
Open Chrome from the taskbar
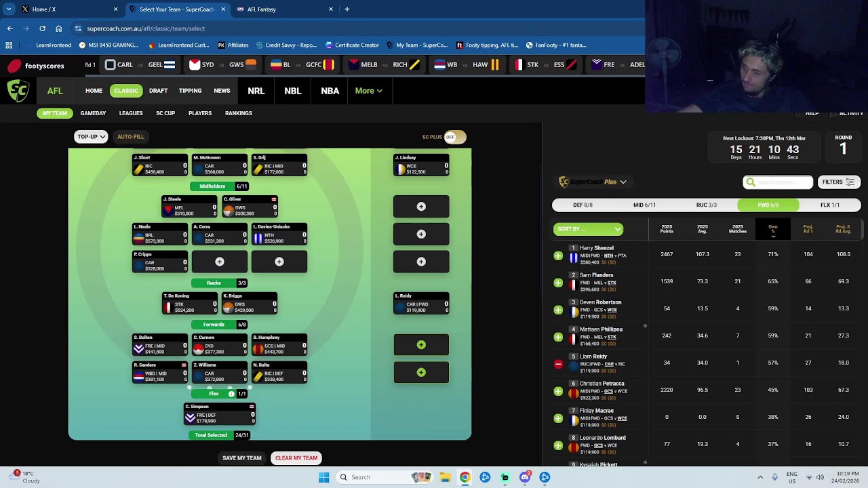[465, 477]
